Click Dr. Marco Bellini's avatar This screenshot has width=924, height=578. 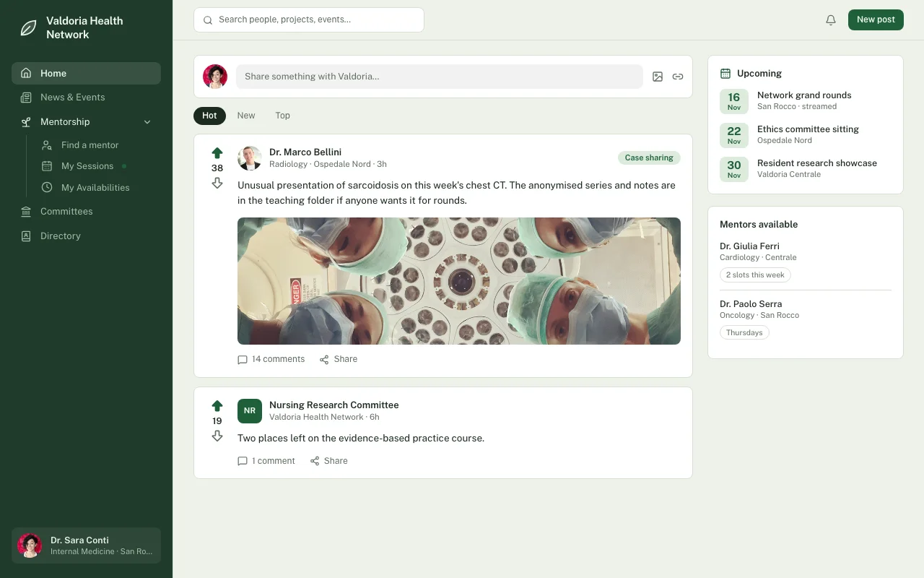point(250,158)
